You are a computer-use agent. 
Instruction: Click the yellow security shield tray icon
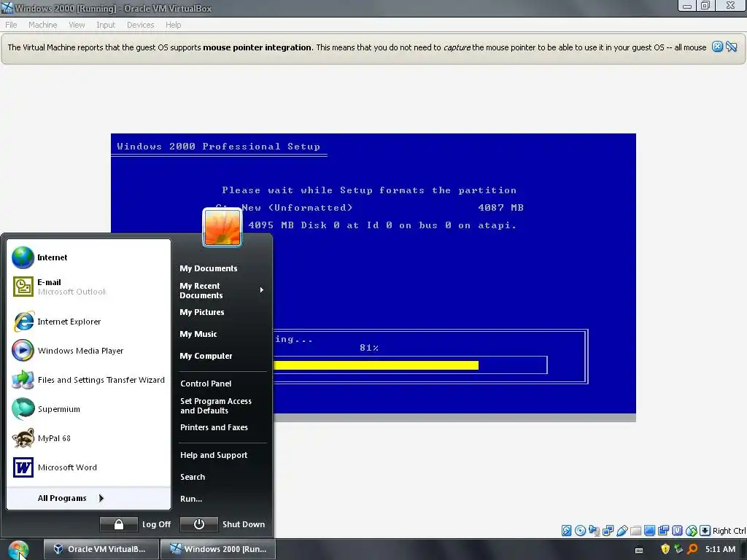tap(665, 549)
